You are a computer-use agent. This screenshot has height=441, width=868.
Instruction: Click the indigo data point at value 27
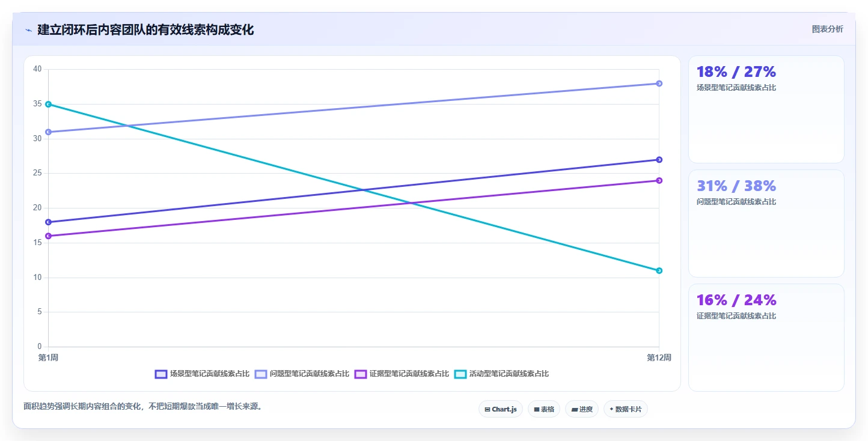point(659,160)
